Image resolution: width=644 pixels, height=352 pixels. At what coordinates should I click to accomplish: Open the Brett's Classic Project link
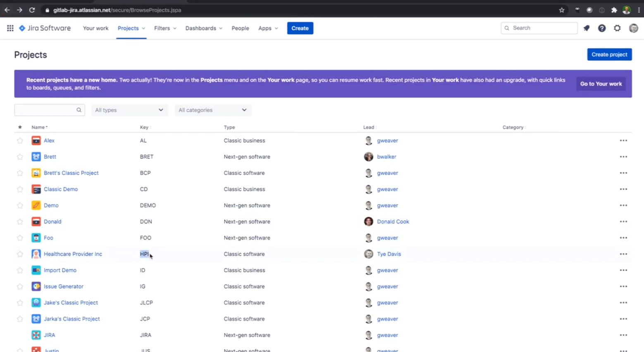(71, 173)
